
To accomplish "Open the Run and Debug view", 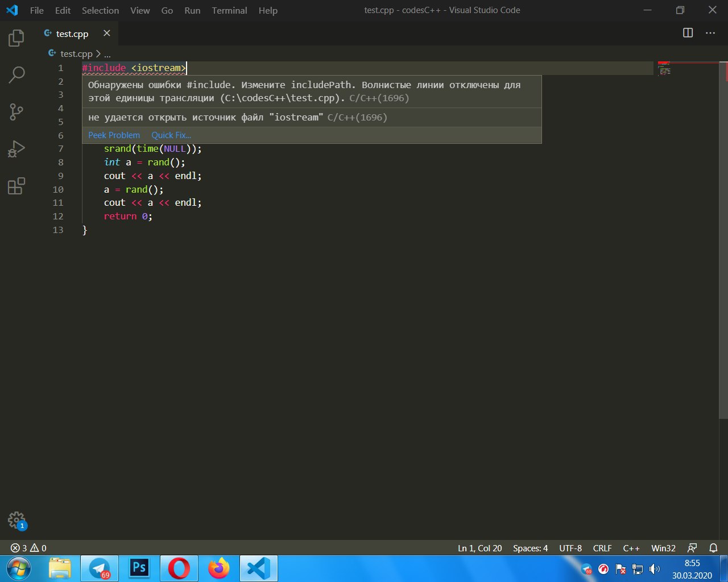I will tap(16, 149).
